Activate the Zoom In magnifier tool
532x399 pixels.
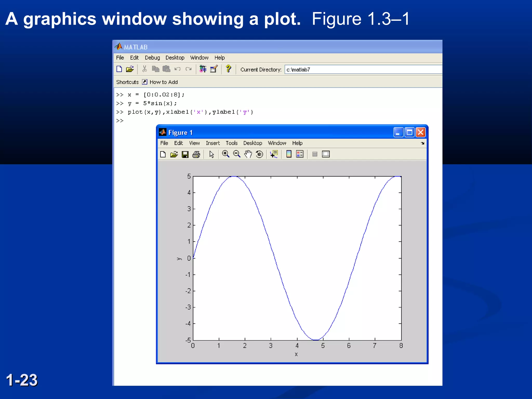click(226, 154)
